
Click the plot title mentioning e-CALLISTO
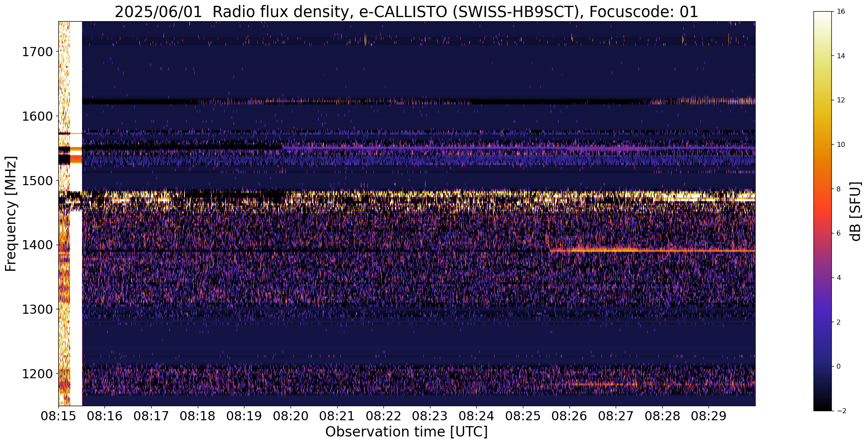tap(406, 12)
